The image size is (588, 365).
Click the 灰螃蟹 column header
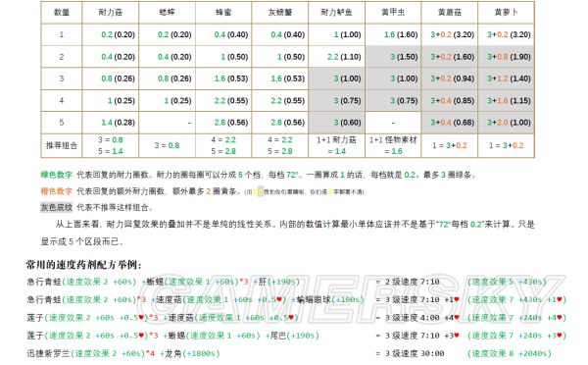tap(279, 13)
